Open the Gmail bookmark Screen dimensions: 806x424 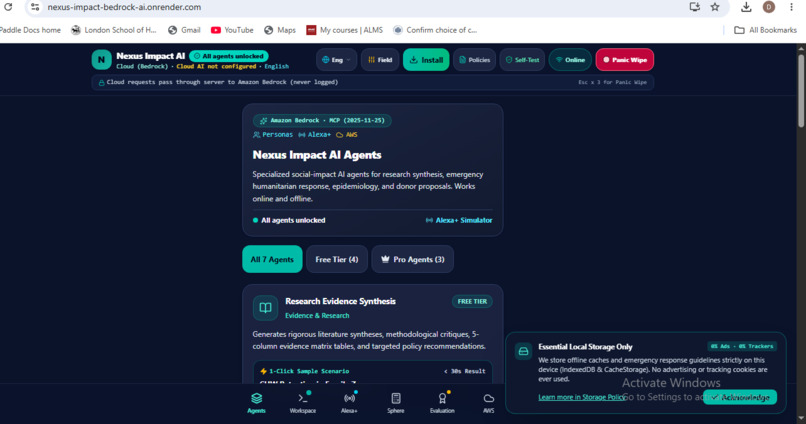point(184,30)
